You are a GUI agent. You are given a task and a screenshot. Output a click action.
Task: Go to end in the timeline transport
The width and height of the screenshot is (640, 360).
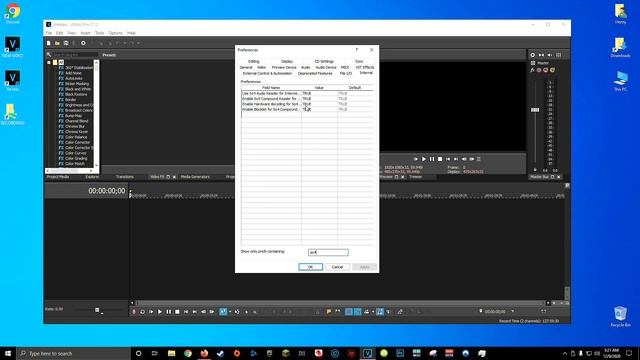tap(195, 312)
